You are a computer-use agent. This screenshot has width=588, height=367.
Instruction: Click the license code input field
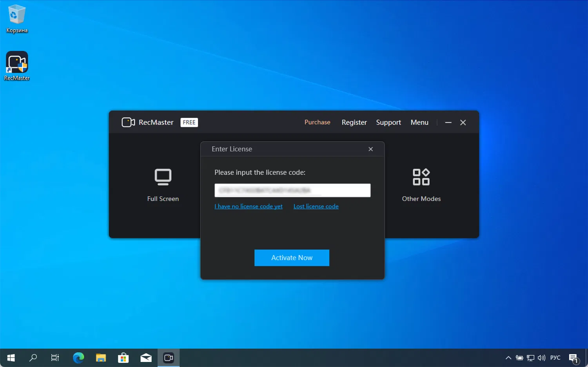[x=292, y=190]
